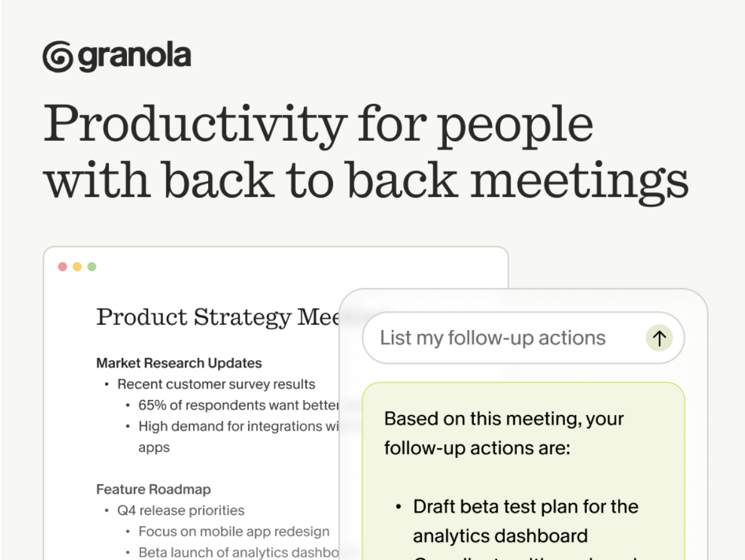Maximize the window via green dot
The image size is (745, 560).
coord(92,266)
